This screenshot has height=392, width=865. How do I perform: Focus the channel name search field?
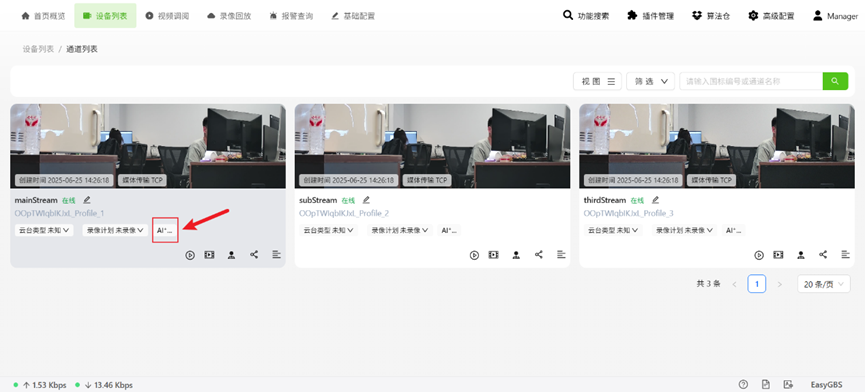click(751, 81)
